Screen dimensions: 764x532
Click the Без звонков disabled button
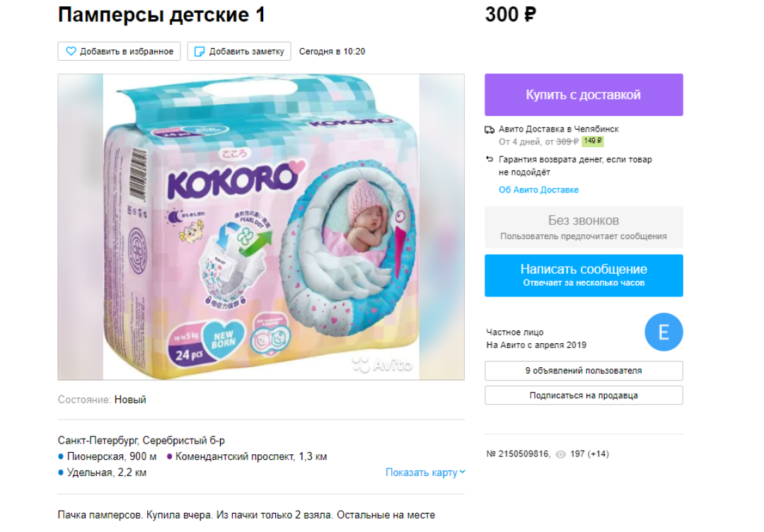pyautogui.click(x=584, y=227)
